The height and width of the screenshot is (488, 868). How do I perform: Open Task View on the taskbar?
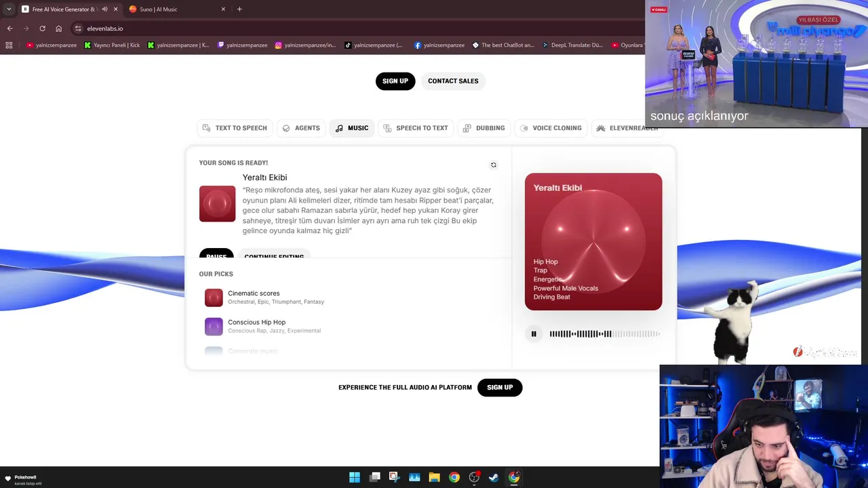coord(374,477)
